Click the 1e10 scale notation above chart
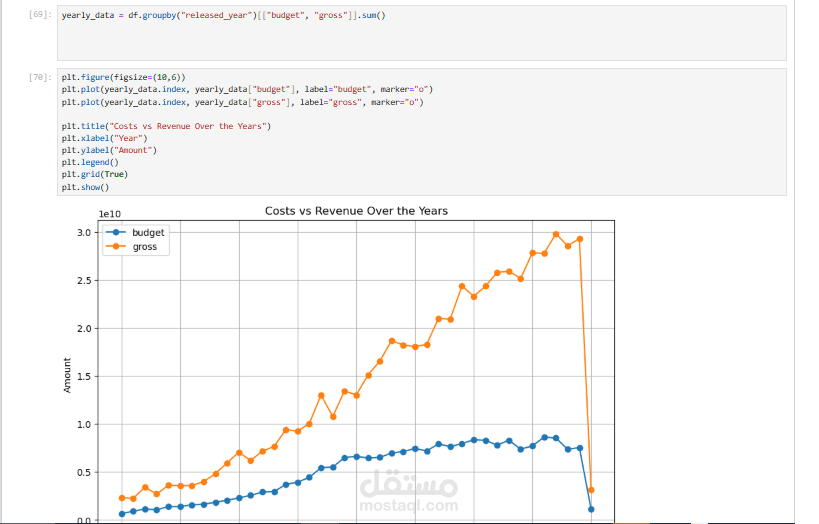Viewport: 819px width, 524px height. click(x=110, y=214)
